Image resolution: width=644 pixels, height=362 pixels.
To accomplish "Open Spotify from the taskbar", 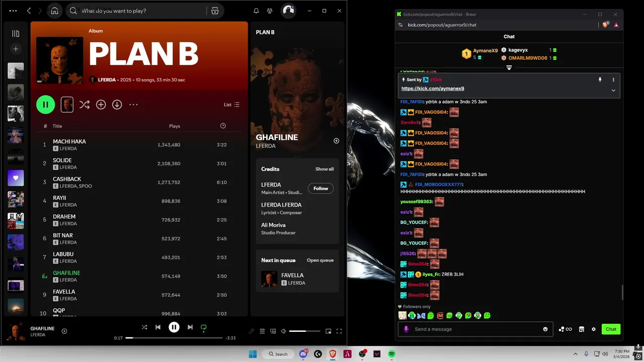I will click(x=391, y=354).
